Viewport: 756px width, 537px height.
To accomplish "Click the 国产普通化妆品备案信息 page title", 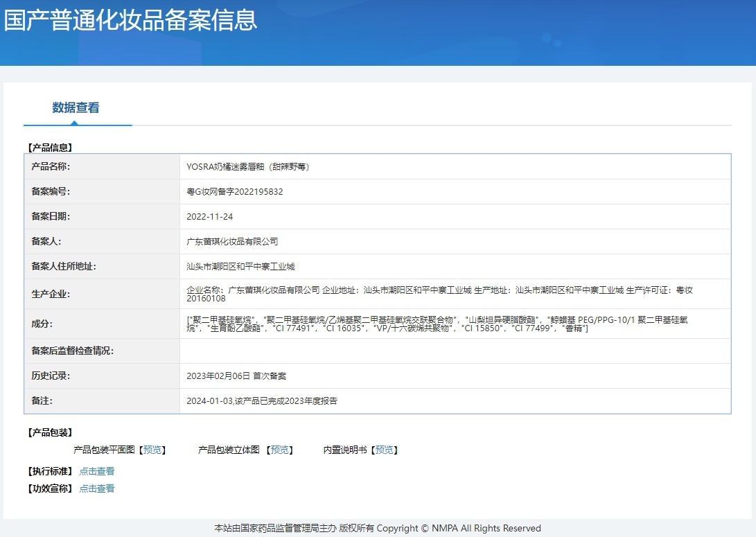I will pyautogui.click(x=130, y=20).
